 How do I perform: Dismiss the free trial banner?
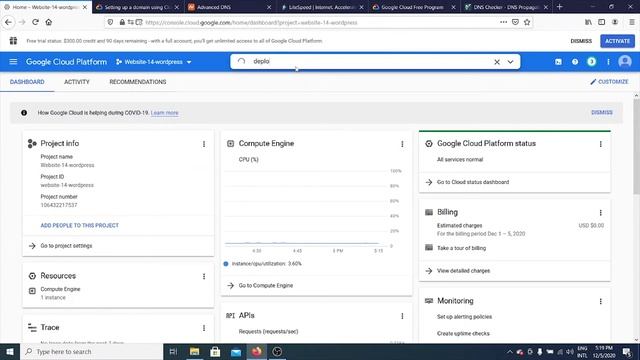(581, 41)
